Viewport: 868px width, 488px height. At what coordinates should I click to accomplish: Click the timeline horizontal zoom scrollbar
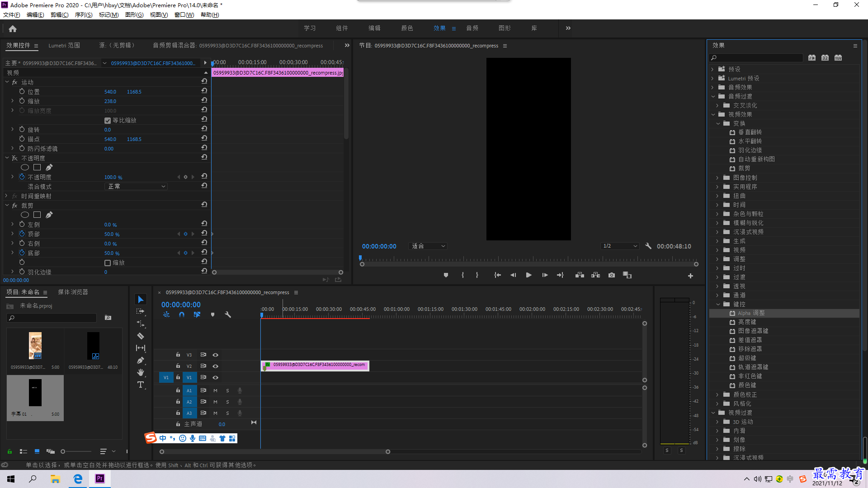click(x=275, y=451)
